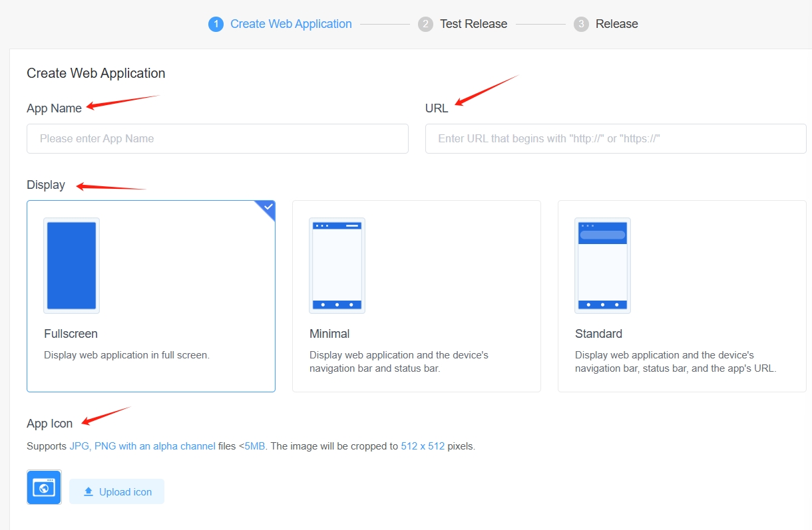Click the "App Icon" section label
812x530 pixels.
(50, 424)
